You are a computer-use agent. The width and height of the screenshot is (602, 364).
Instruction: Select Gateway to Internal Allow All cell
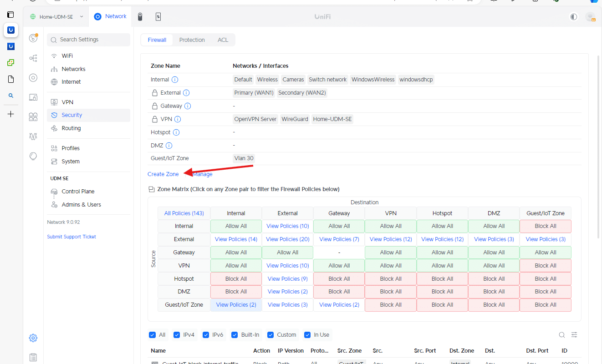coord(236,253)
